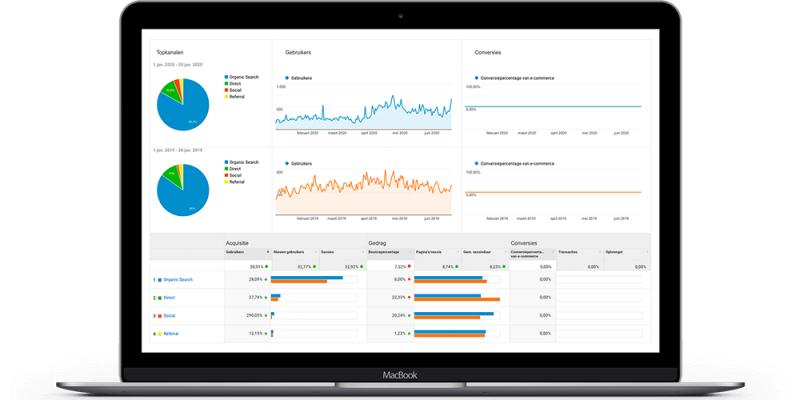The width and height of the screenshot is (800, 400).
Task: Click Social red swatch in 2020 pie legend
Action: point(226,90)
